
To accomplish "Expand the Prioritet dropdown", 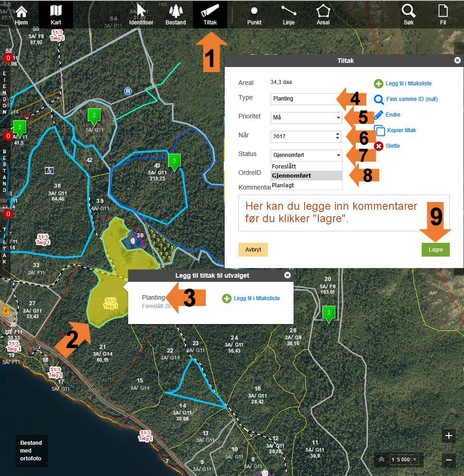I will pos(306,118).
